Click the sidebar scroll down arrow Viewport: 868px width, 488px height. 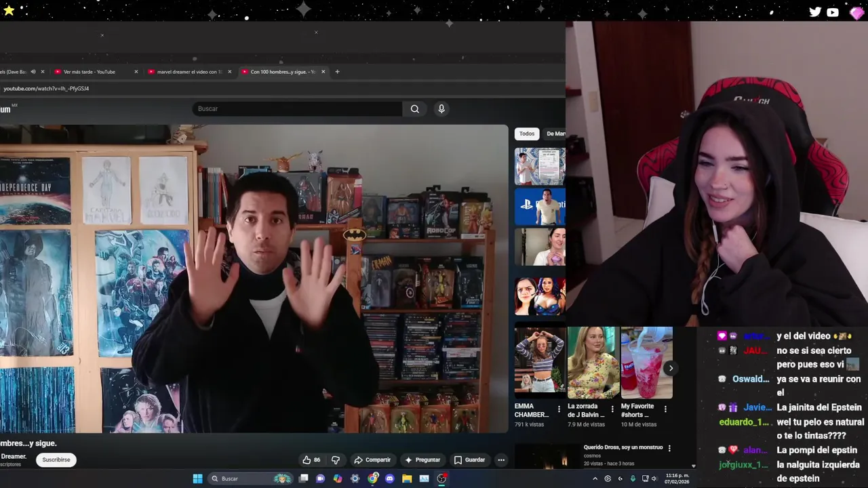tap(693, 466)
